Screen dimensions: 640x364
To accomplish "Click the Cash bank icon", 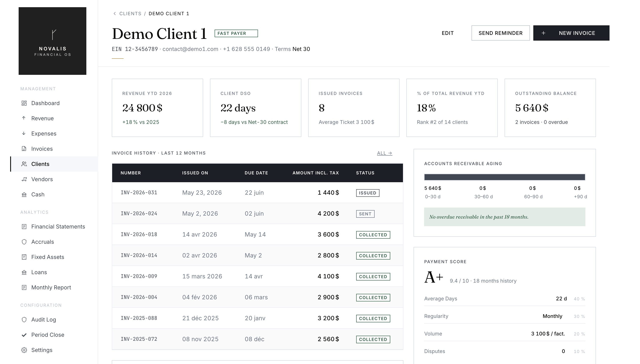I will pyautogui.click(x=24, y=194).
